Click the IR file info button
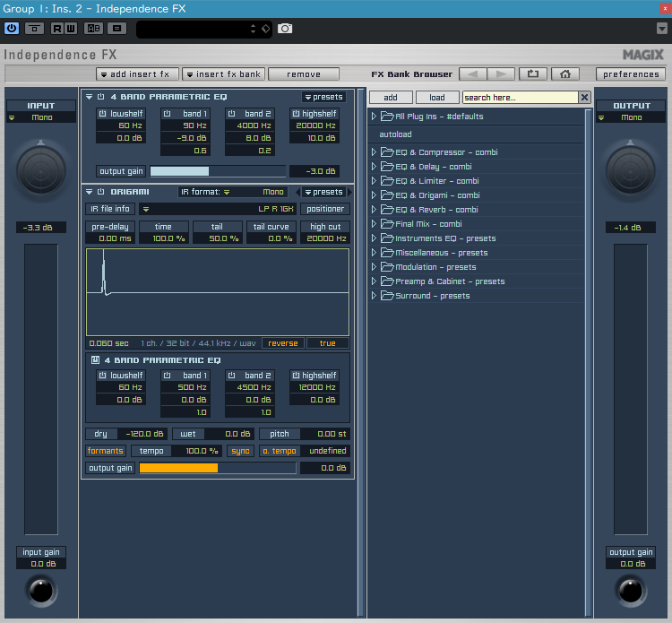Screen dimensions: 672x623 click(110, 209)
